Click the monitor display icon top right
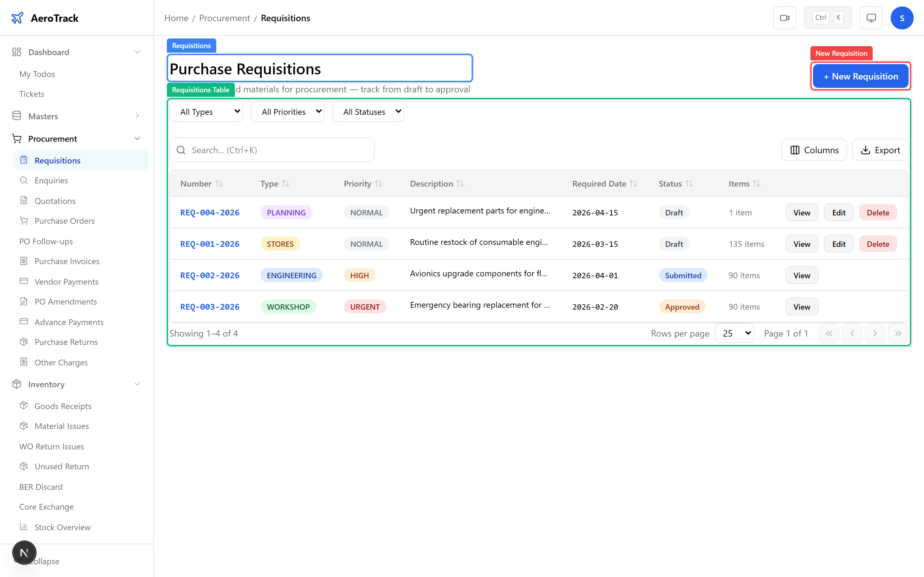924x577 pixels. (870, 18)
